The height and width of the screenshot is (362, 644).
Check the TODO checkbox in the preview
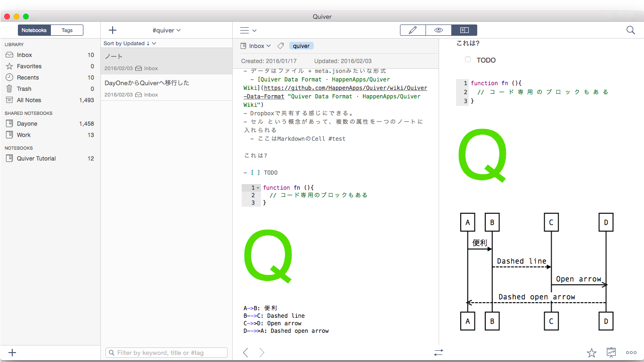pyautogui.click(x=467, y=59)
